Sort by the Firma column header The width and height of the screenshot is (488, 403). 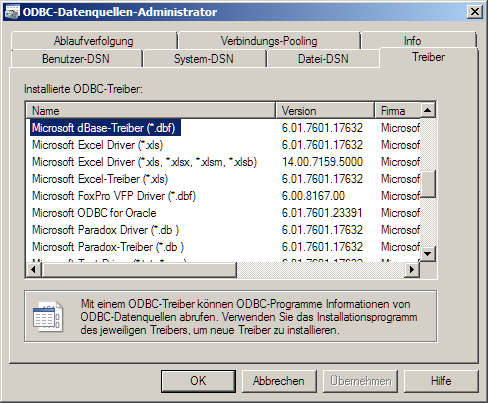pyautogui.click(x=398, y=111)
